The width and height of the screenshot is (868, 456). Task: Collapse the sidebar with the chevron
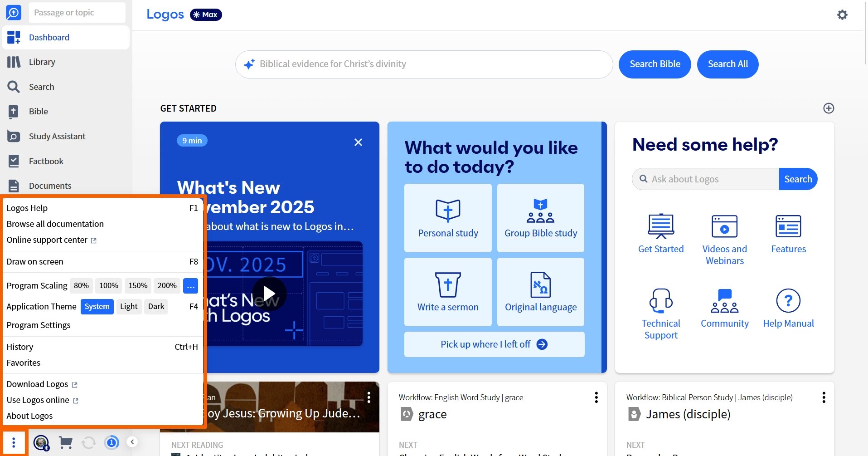pos(132,442)
